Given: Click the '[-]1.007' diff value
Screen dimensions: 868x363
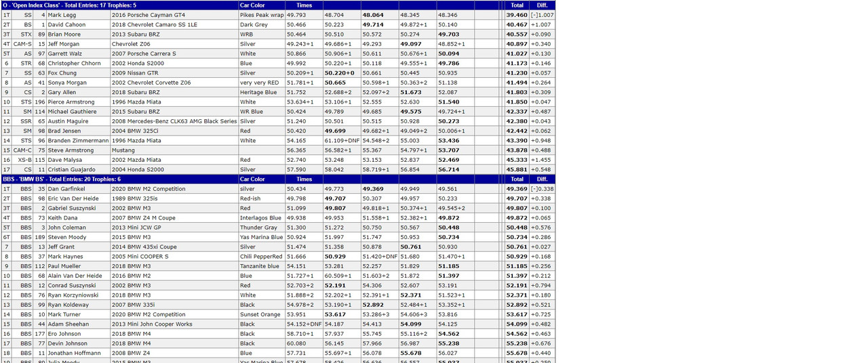Looking at the screenshot, I should click(x=542, y=15).
